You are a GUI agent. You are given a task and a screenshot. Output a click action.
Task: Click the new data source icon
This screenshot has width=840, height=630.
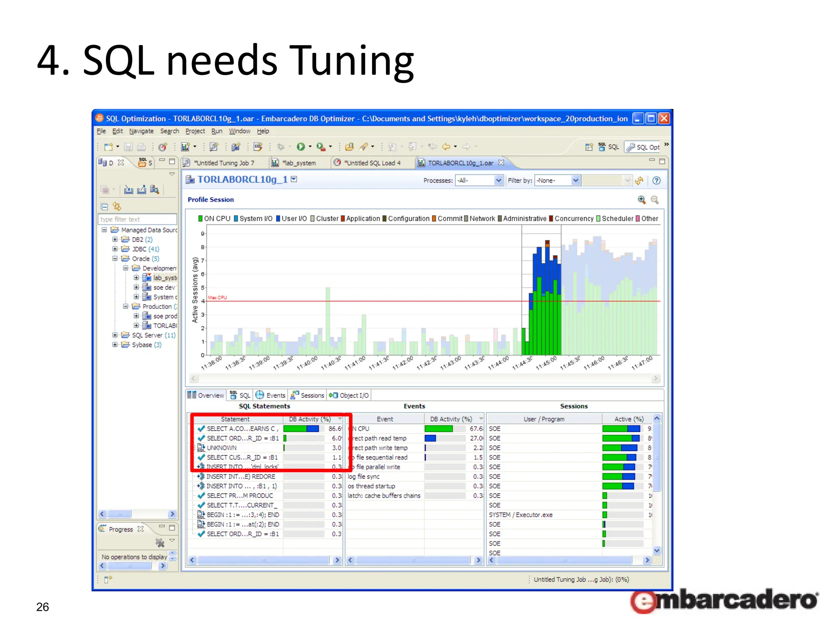point(236,147)
